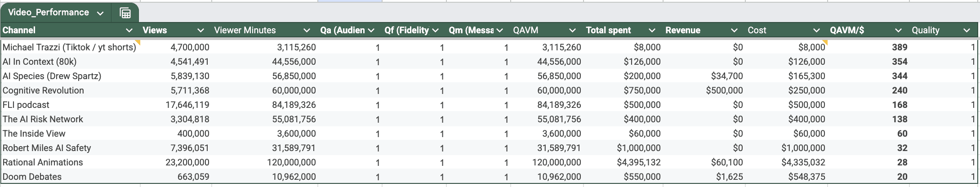This screenshot has width=980, height=187.
Task: Open the Qf (Fidelity) column filter arrow
Action: point(435,31)
